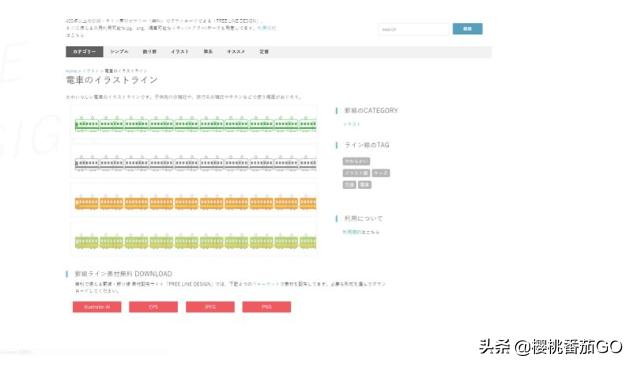633x365 pixels.
Task: Download the JPEG format
Action: pyautogui.click(x=210, y=307)
